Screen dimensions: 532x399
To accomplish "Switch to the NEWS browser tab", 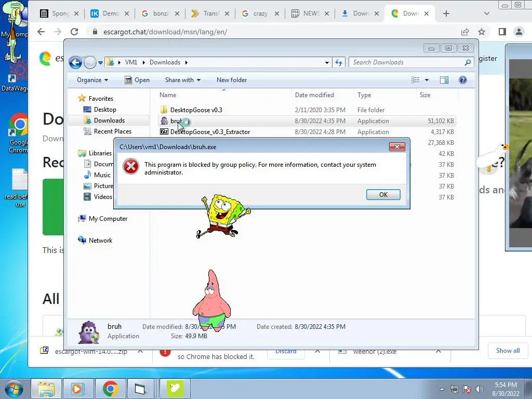I will (x=311, y=14).
